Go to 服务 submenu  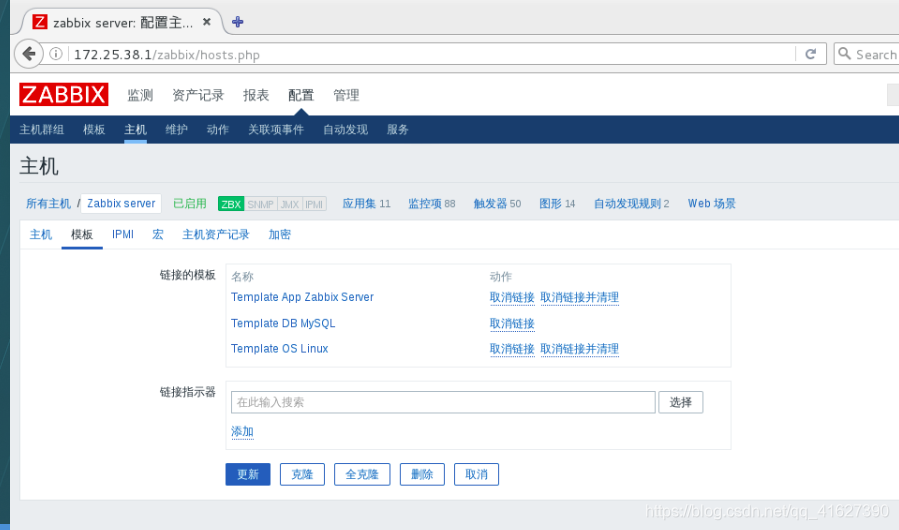pyautogui.click(x=397, y=130)
